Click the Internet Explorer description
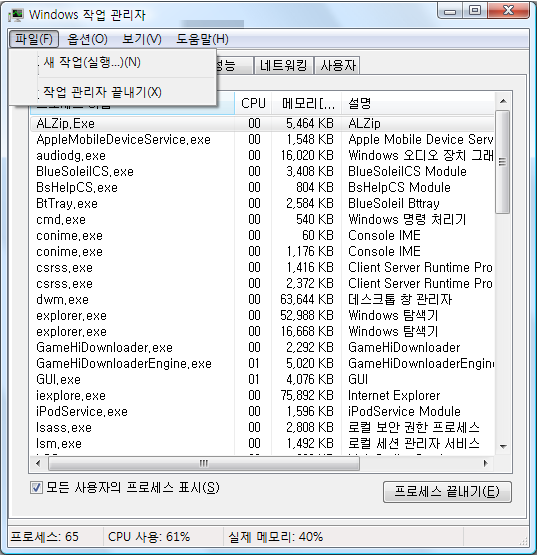 (394, 395)
